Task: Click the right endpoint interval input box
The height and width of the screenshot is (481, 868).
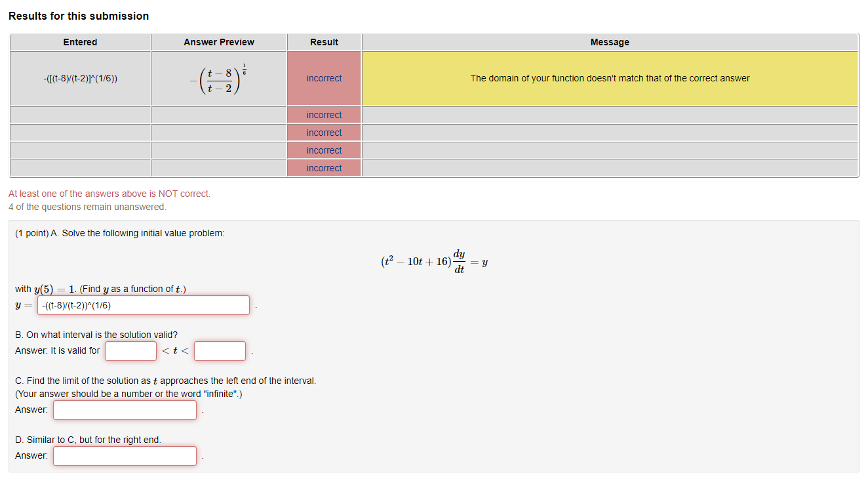Action: point(220,350)
